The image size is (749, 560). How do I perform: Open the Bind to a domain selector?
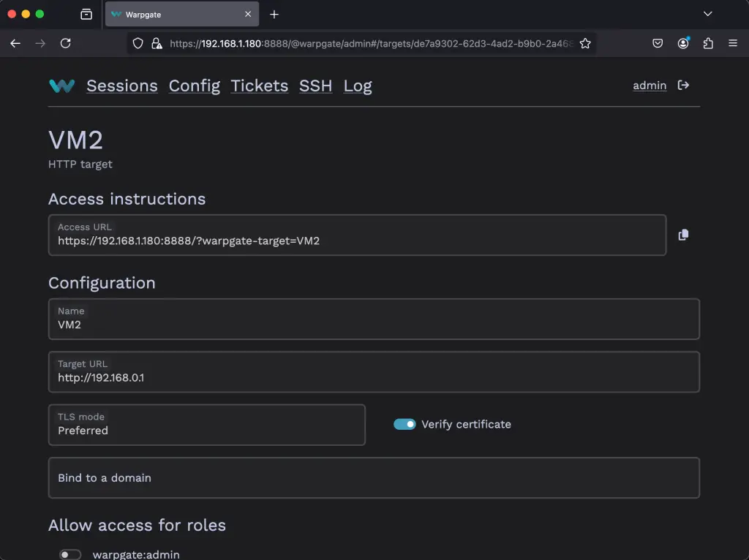pos(374,478)
